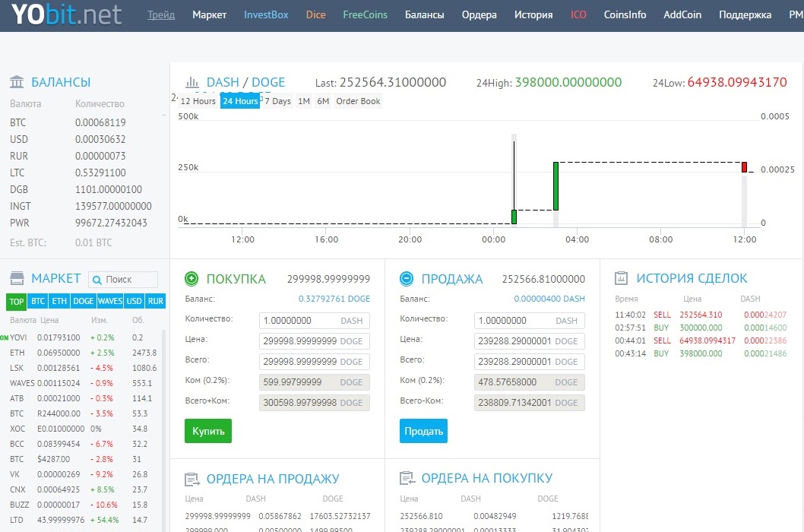Screen dimensions: 804x532
Task: Select the BCC market row
Action: tap(83, 444)
